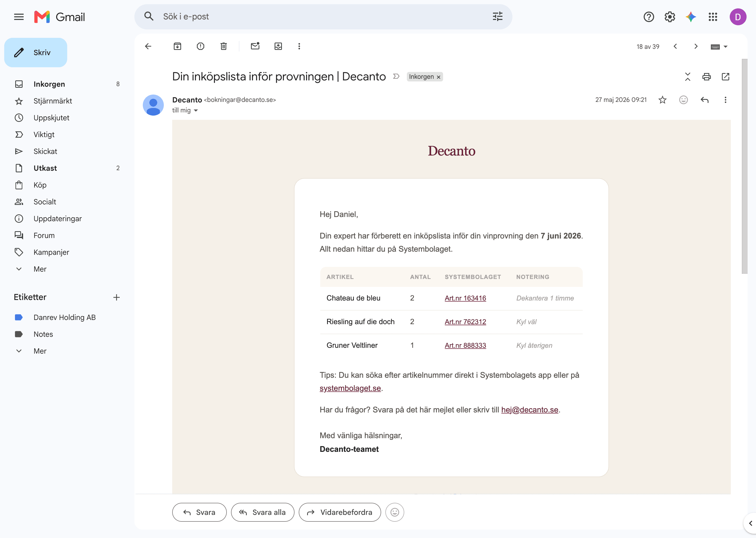Open more toolbar options menu
The height and width of the screenshot is (538, 756).
point(299,46)
